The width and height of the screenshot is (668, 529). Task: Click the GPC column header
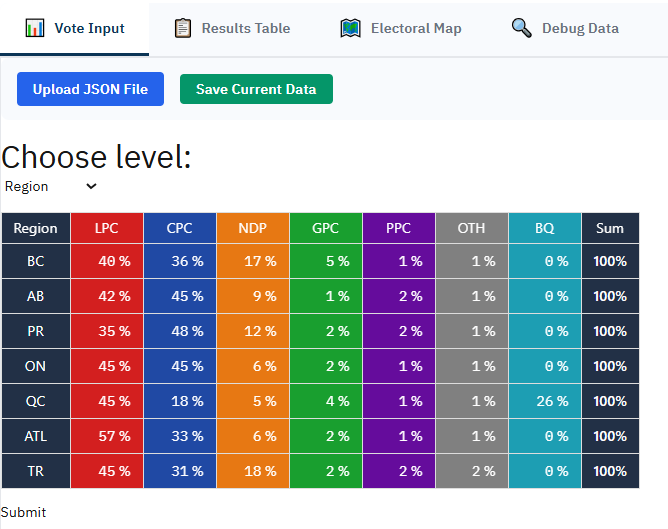click(326, 228)
